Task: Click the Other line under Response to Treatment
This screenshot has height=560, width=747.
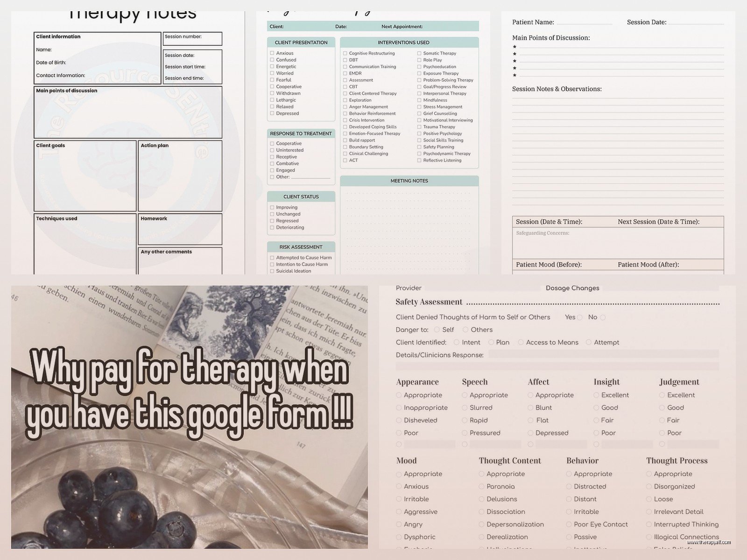Action: pyautogui.click(x=311, y=177)
